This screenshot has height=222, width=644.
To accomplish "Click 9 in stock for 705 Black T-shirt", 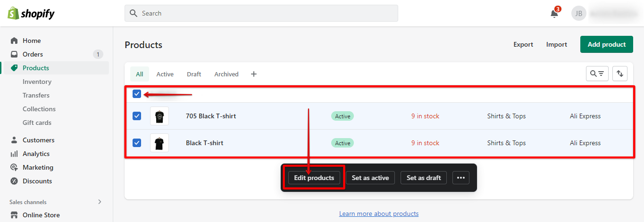I will [425, 116].
